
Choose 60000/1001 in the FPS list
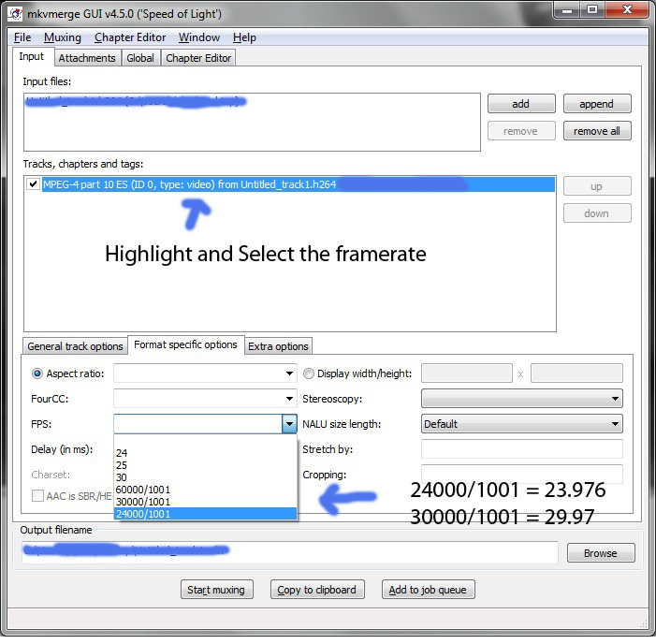[206, 490]
